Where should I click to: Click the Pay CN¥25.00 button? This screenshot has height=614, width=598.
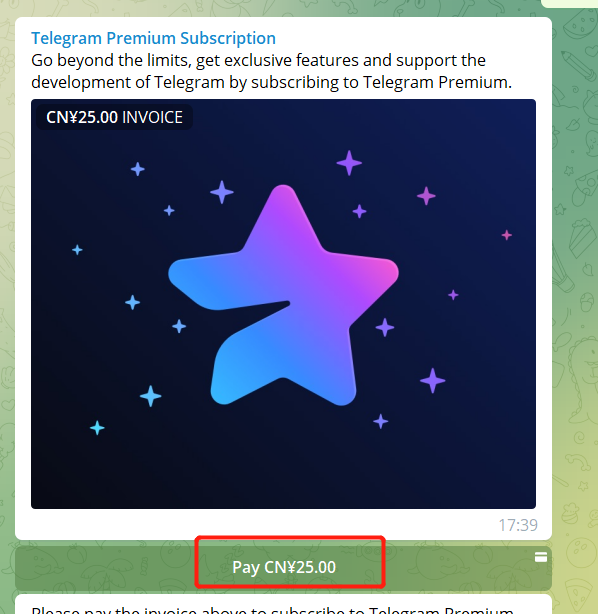coord(283,568)
